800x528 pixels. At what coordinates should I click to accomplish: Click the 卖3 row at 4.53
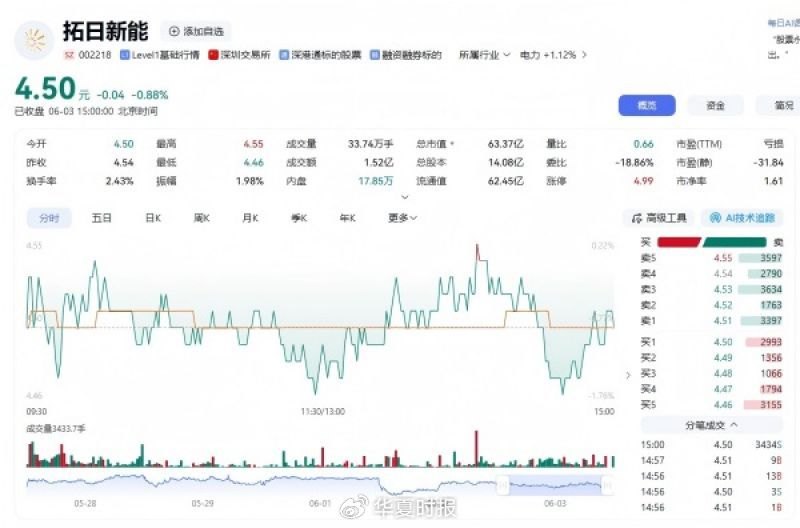[x=711, y=290]
